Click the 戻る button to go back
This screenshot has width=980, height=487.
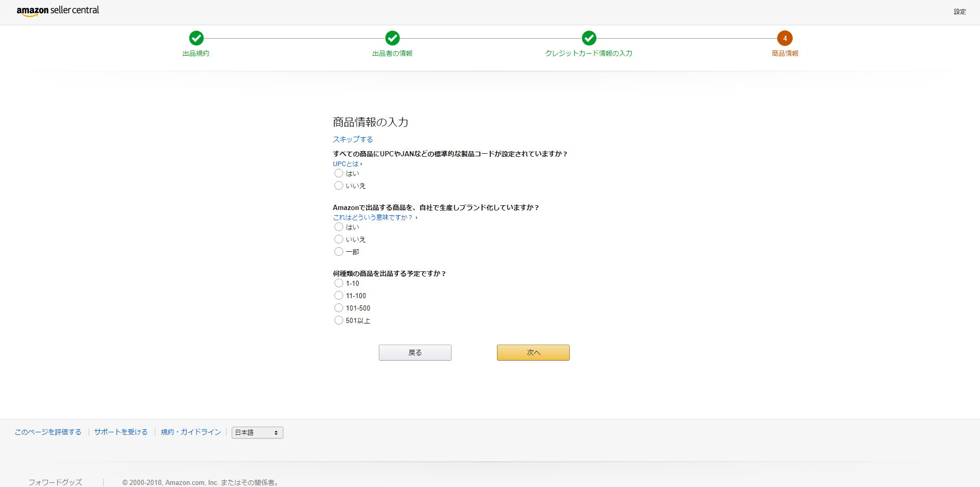coord(415,352)
